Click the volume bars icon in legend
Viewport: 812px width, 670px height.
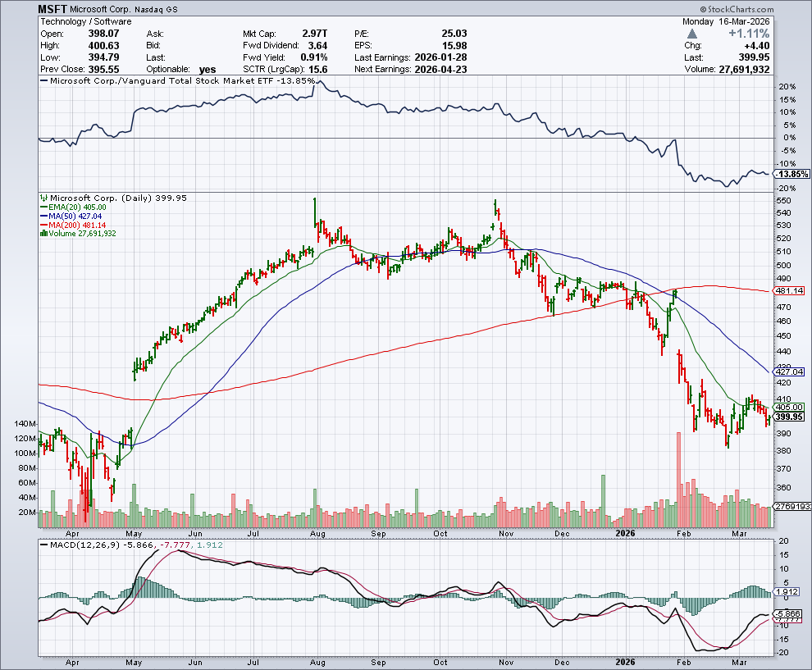point(44,234)
